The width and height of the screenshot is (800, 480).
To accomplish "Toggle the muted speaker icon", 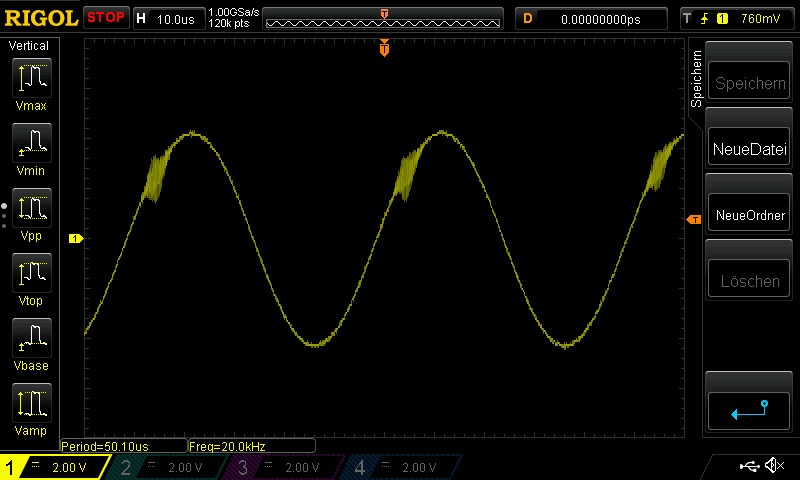I will pyautogui.click(x=774, y=465).
